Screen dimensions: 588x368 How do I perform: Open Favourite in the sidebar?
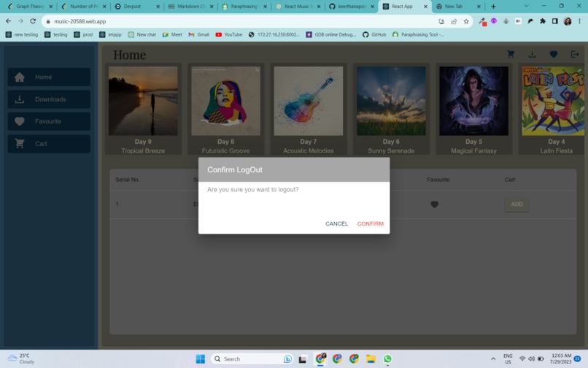coord(49,121)
